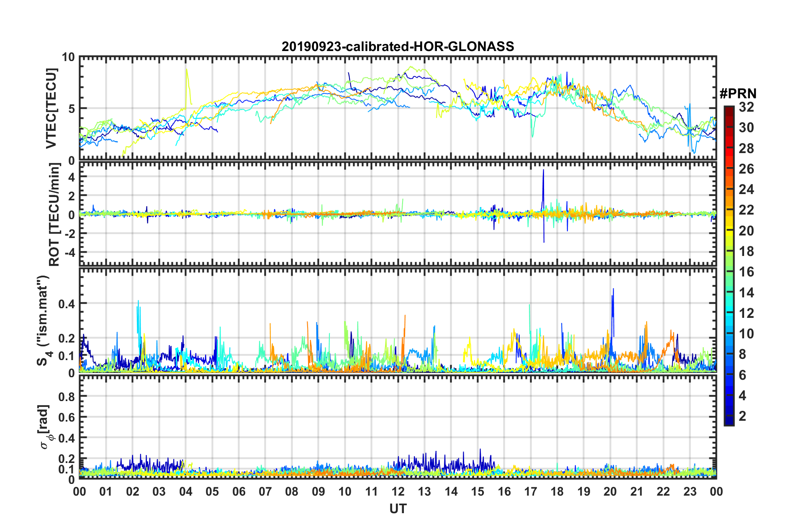Click the ROT axis tick label -2
The image size is (796, 532).
69,233
